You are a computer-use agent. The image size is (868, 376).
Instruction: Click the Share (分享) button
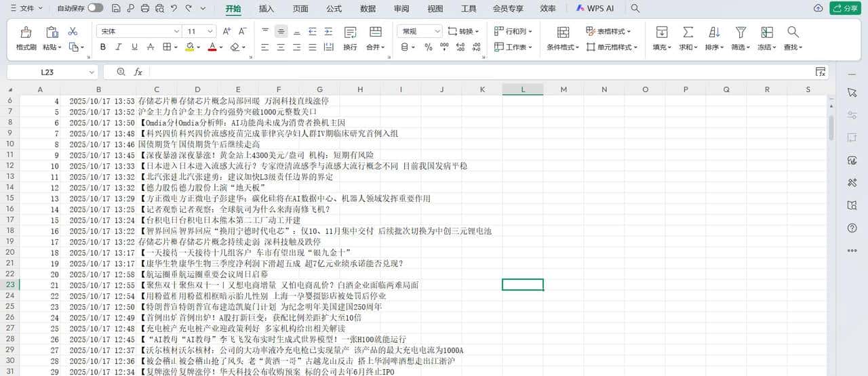(x=845, y=8)
